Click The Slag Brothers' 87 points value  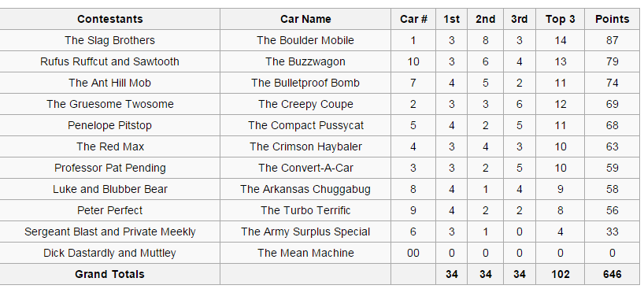612,40
